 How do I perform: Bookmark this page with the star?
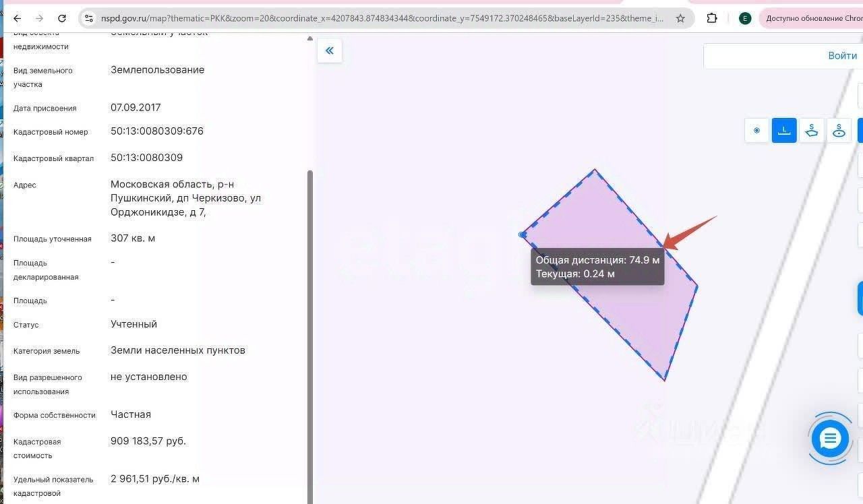coord(681,18)
